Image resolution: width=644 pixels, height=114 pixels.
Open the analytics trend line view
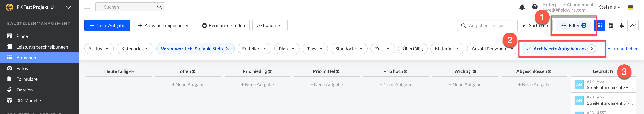[633, 25]
